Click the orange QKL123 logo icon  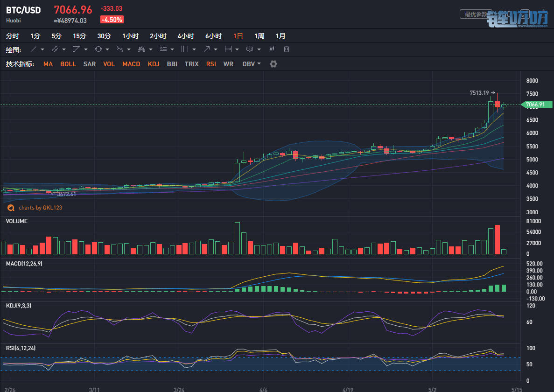click(x=11, y=208)
